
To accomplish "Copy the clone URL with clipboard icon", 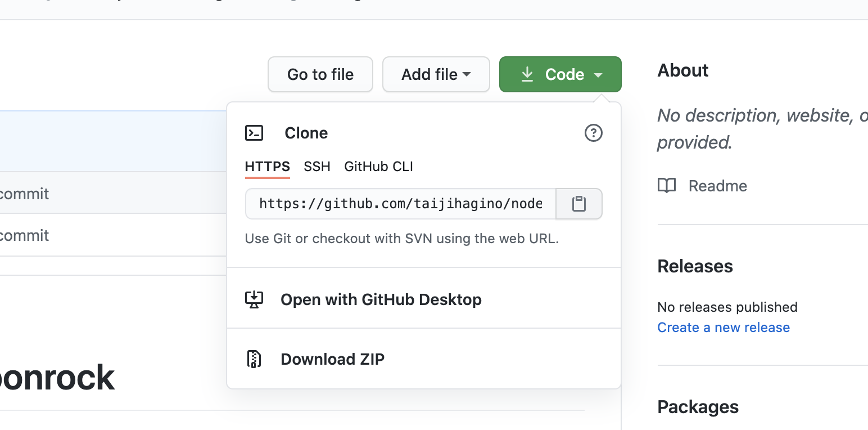I will [x=579, y=204].
